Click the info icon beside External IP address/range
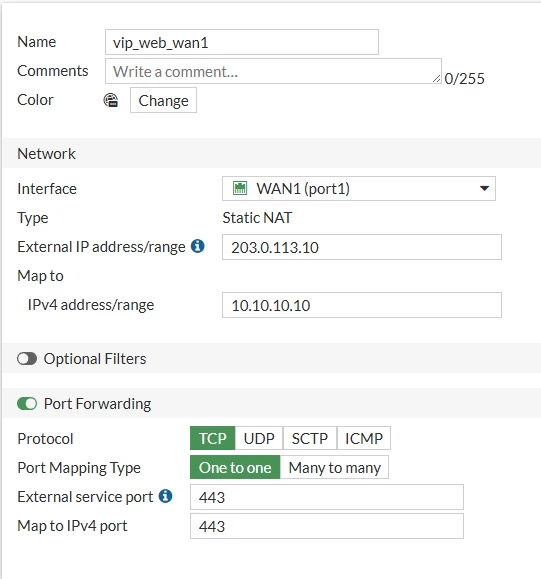Image resolution: width=541 pixels, height=579 pixels. point(198,246)
